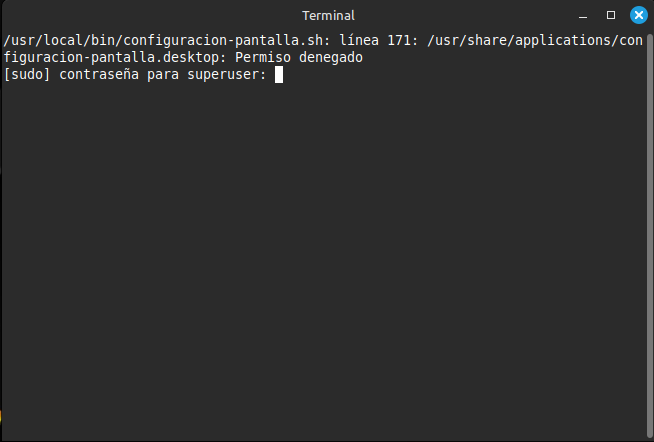The height and width of the screenshot is (442, 654).
Task: Click the [sudo] text in prompt
Action: click(27, 75)
